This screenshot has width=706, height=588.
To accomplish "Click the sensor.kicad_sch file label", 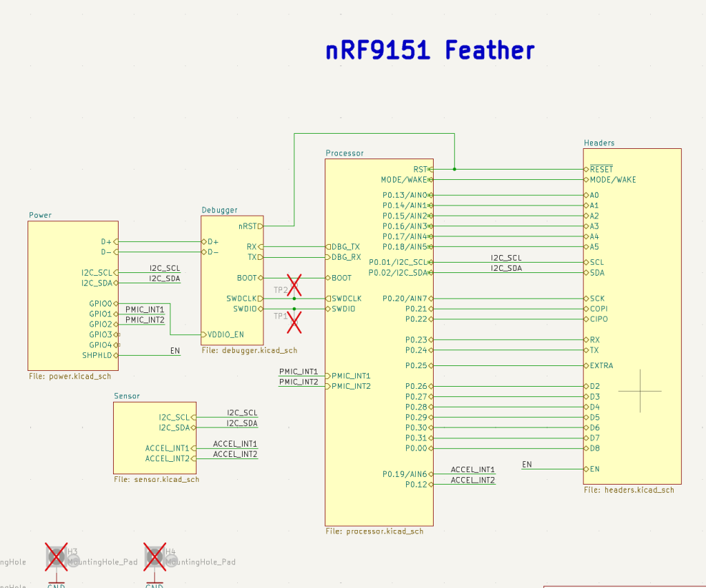I will (157, 480).
